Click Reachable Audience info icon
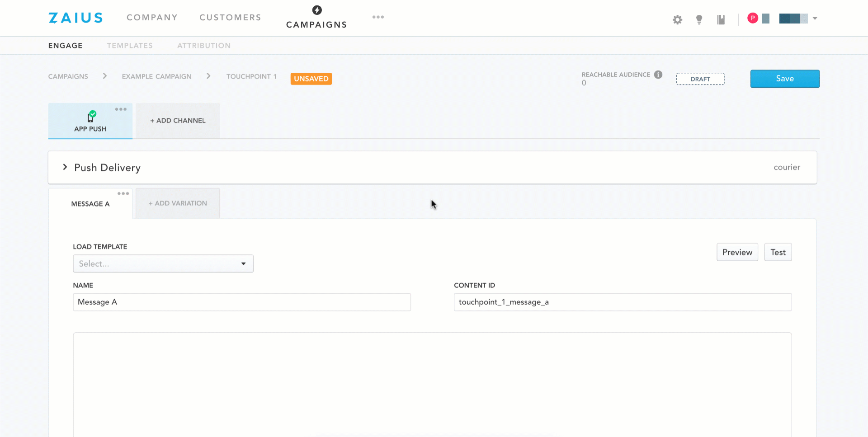The width and height of the screenshot is (868, 437). click(x=658, y=75)
